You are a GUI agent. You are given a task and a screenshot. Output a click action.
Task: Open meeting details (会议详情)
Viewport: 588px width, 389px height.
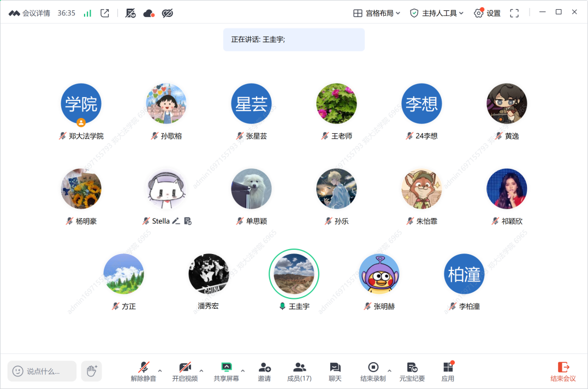click(x=31, y=13)
